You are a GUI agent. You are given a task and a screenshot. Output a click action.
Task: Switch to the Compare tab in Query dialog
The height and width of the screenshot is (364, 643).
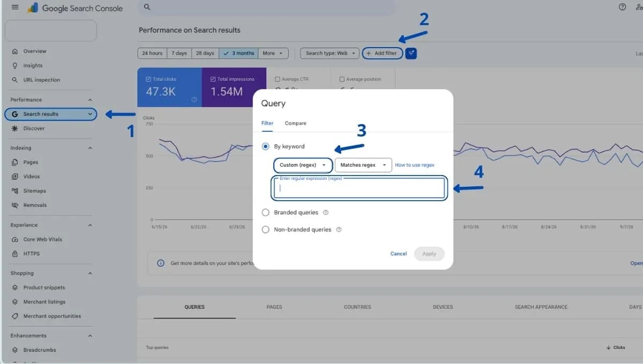tap(295, 123)
